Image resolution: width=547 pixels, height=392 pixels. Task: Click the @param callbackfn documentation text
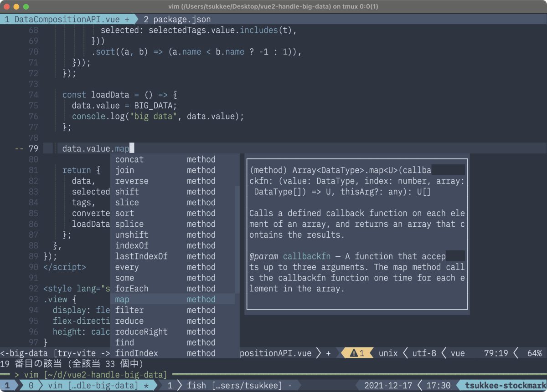tap(290, 256)
